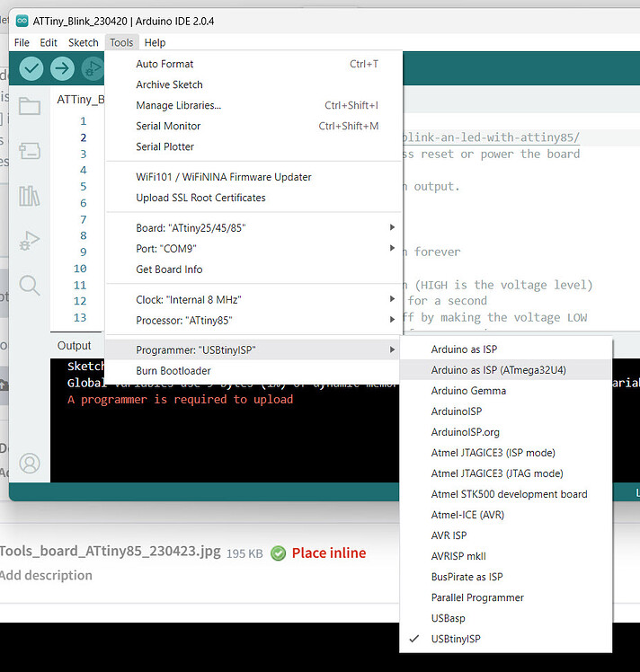Click Get Board Info

coord(253,270)
